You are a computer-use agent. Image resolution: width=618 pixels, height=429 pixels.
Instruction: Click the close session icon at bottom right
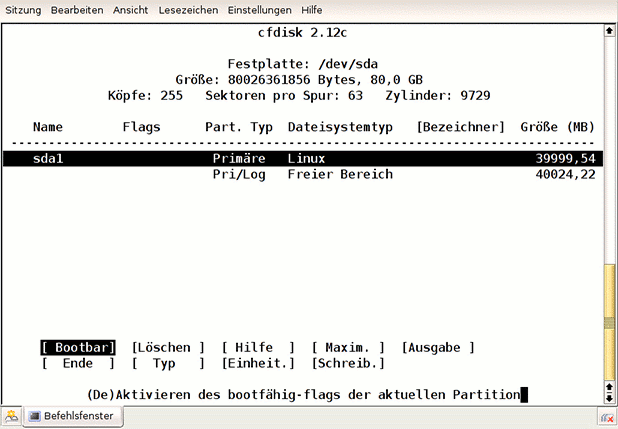[x=608, y=418]
